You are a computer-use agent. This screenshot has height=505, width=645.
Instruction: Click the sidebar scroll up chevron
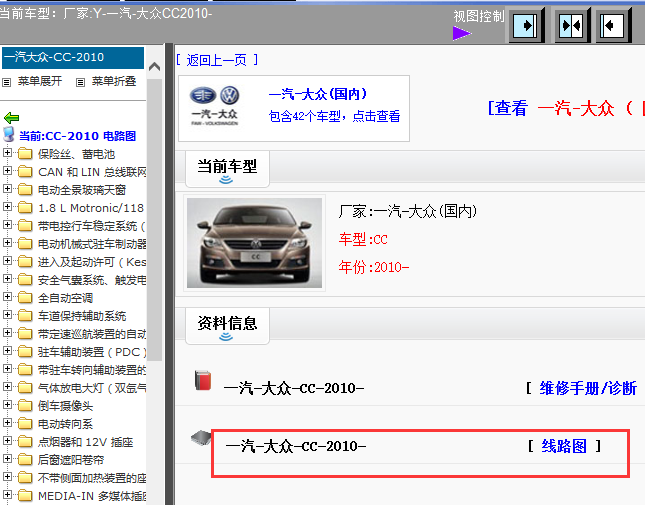(x=155, y=66)
